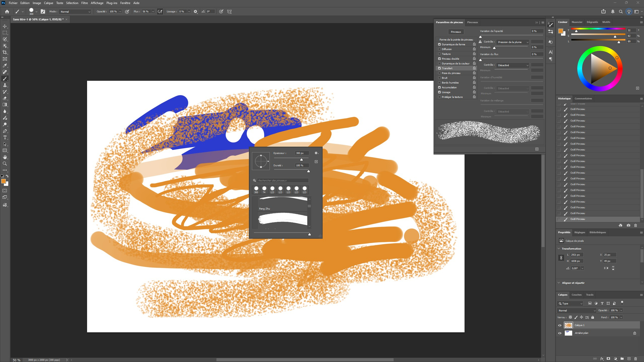Open the Filtre menu
This screenshot has width=644, height=362.
(x=84, y=3)
